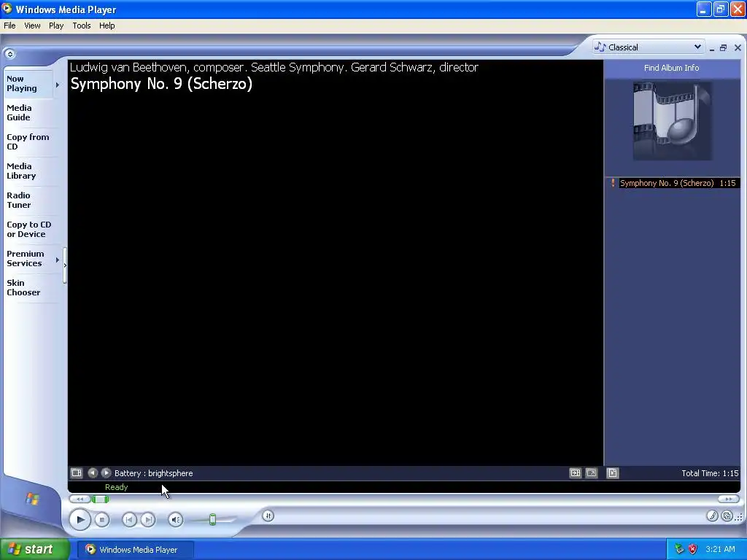Open Copy to CD or Device tab
The width and height of the screenshot is (747, 560).
(x=28, y=230)
